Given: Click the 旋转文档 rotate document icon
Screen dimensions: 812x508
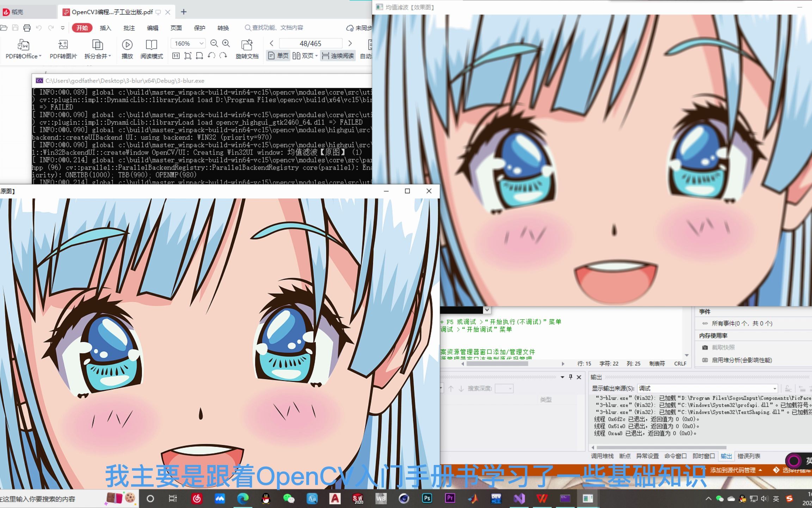Looking at the screenshot, I should 247,45.
